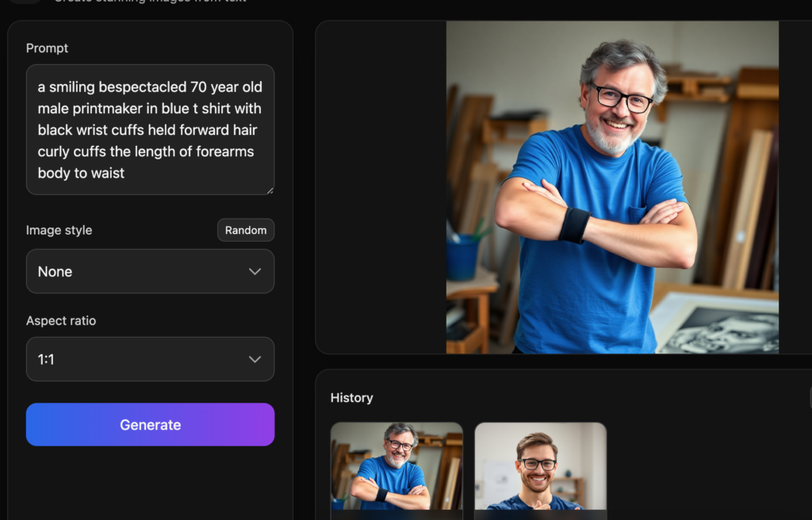Click the Generate button
Viewport: 812px width, 520px height.
click(x=150, y=425)
